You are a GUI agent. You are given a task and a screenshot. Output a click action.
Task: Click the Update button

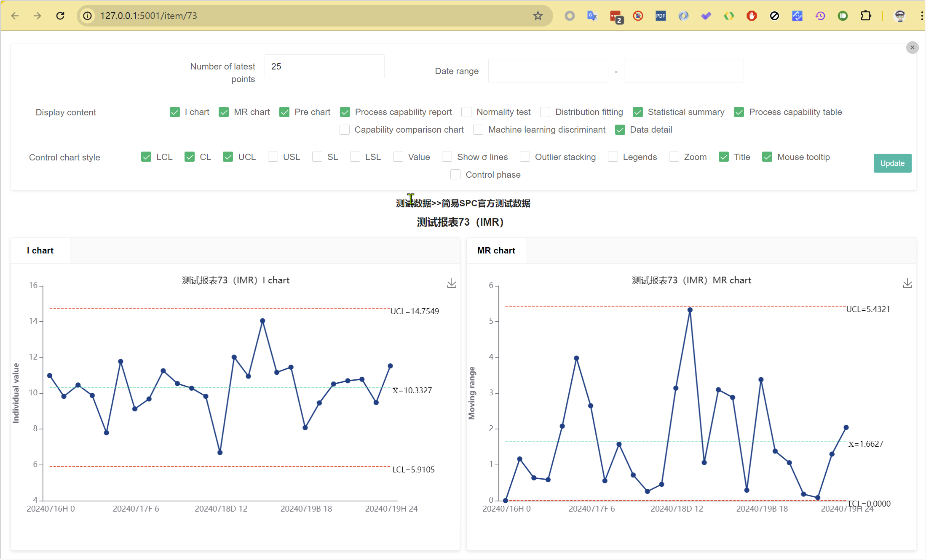click(x=892, y=163)
